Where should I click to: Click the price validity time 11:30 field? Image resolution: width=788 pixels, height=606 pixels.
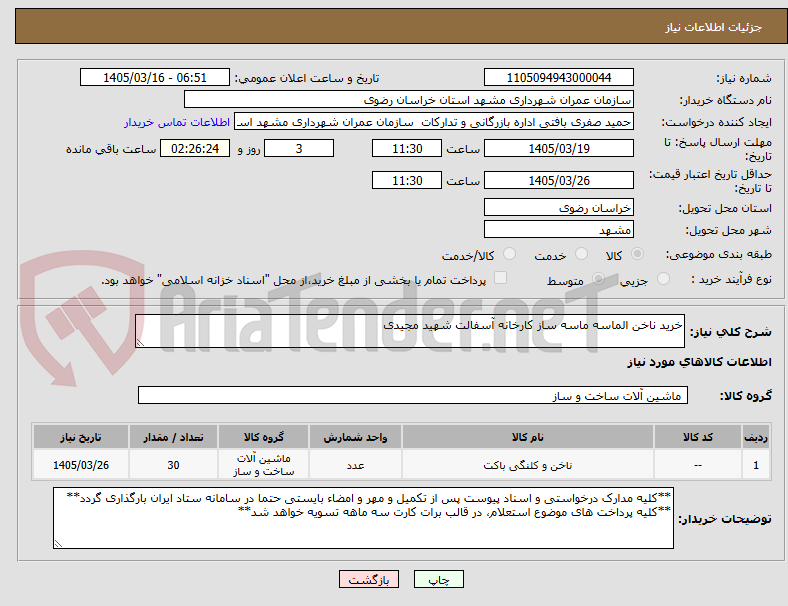coord(407,180)
